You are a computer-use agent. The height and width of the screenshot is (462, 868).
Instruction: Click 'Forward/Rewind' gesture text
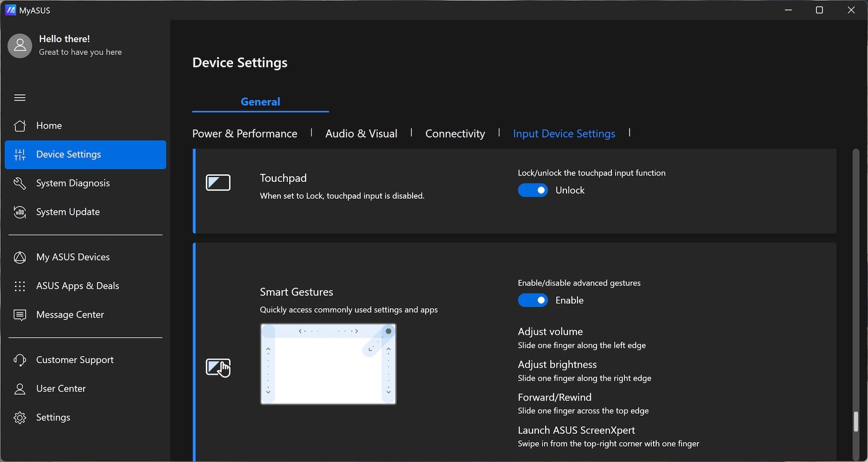click(x=554, y=397)
